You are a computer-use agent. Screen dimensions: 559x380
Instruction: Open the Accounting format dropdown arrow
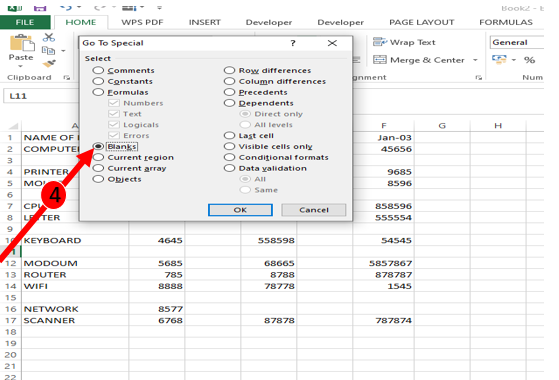pos(514,60)
